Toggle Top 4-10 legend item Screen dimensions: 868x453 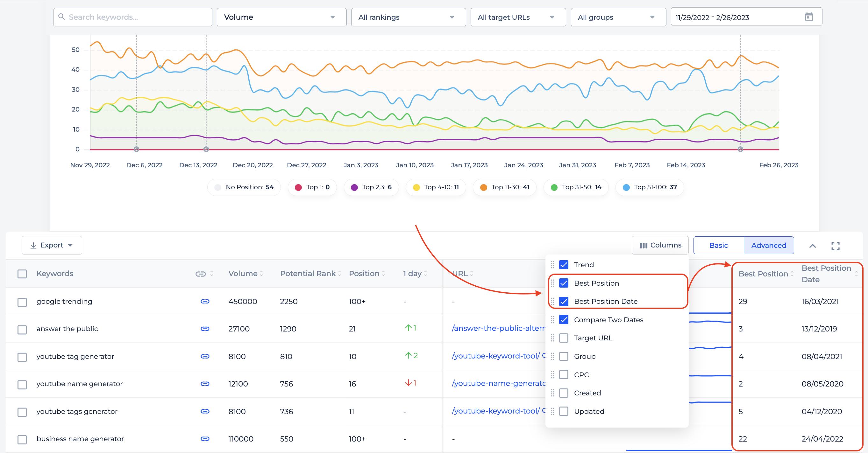[x=436, y=187]
